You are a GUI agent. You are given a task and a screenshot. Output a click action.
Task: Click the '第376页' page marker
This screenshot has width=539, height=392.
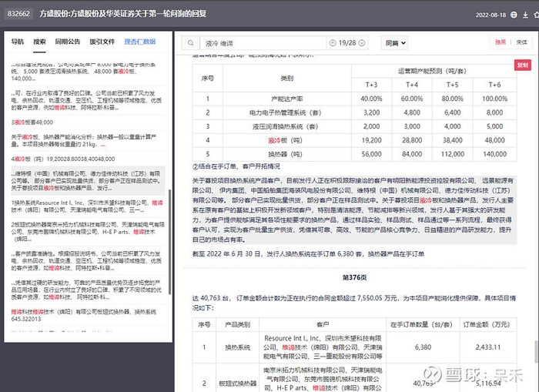pos(354,277)
